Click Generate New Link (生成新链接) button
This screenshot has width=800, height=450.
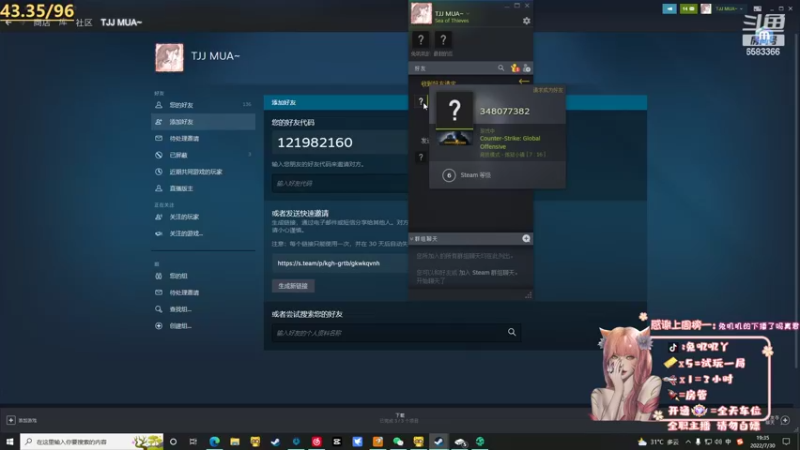tap(293, 286)
